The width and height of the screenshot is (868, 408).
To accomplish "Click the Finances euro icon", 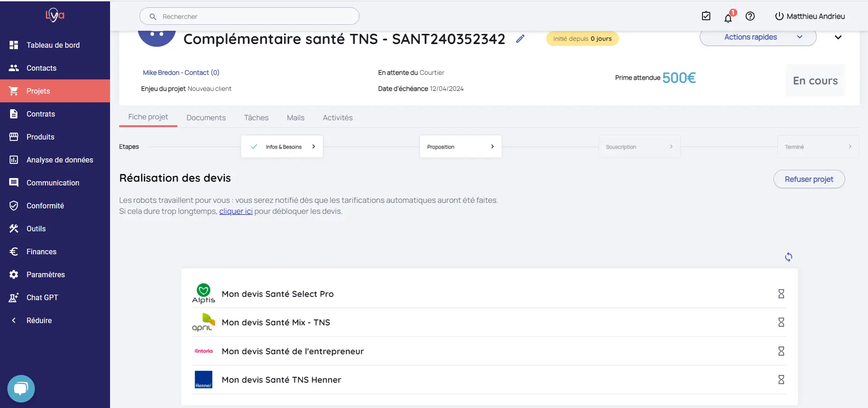I will click(14, 252).
